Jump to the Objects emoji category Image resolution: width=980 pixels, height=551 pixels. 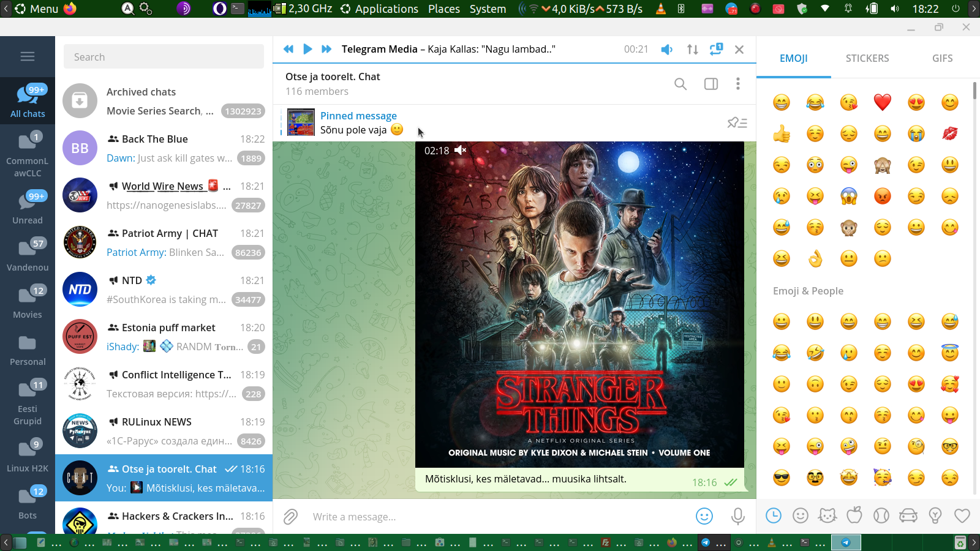tap(935, 516)
